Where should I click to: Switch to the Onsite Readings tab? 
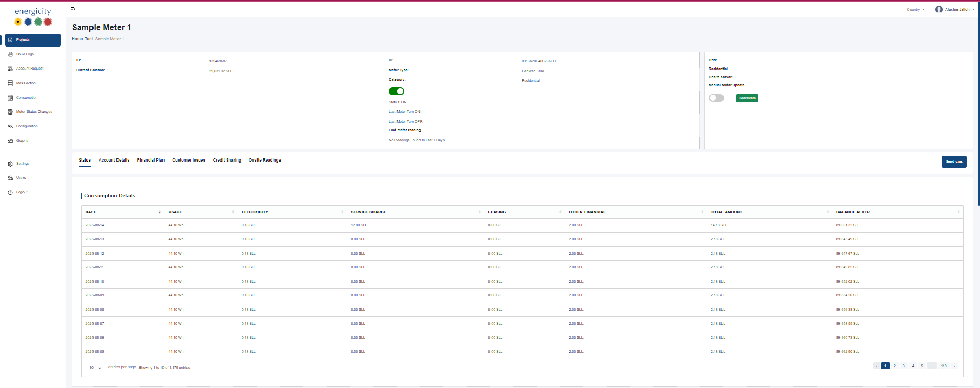point(265,161)
